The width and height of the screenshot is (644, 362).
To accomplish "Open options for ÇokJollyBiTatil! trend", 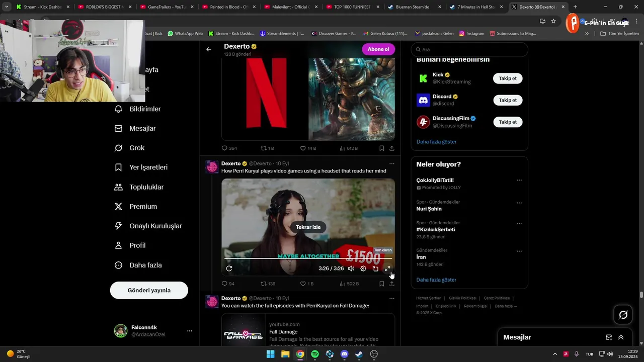I will point(519,180).
